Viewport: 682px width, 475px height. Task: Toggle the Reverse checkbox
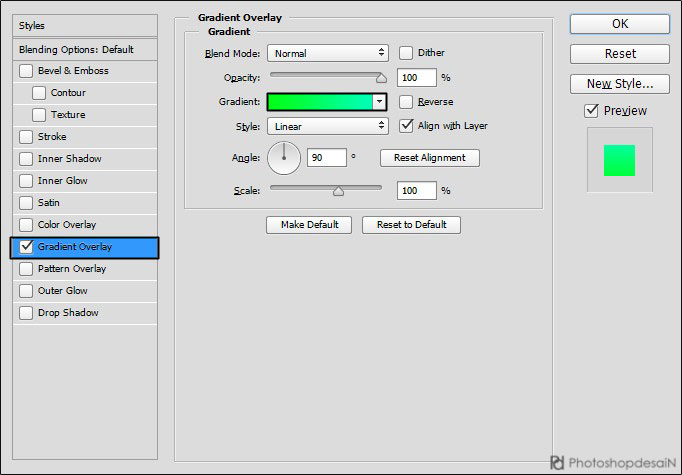pos(407,102)
